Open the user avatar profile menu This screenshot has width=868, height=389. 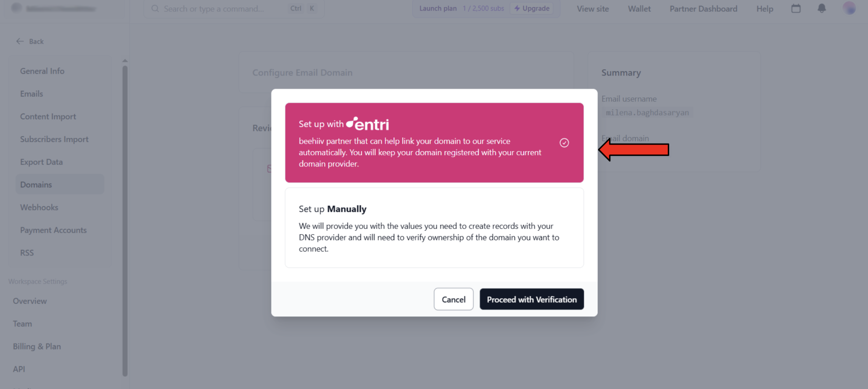tap(849, 8)
